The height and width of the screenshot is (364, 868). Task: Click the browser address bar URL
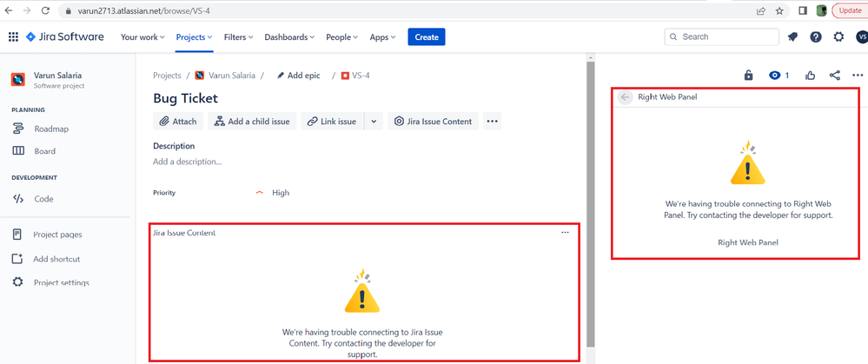point(142,10)
